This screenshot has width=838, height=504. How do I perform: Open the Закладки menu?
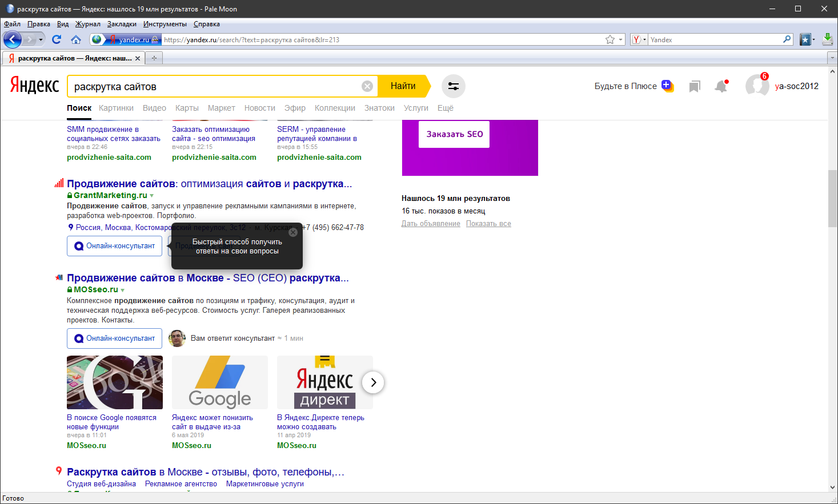(122, 24)
